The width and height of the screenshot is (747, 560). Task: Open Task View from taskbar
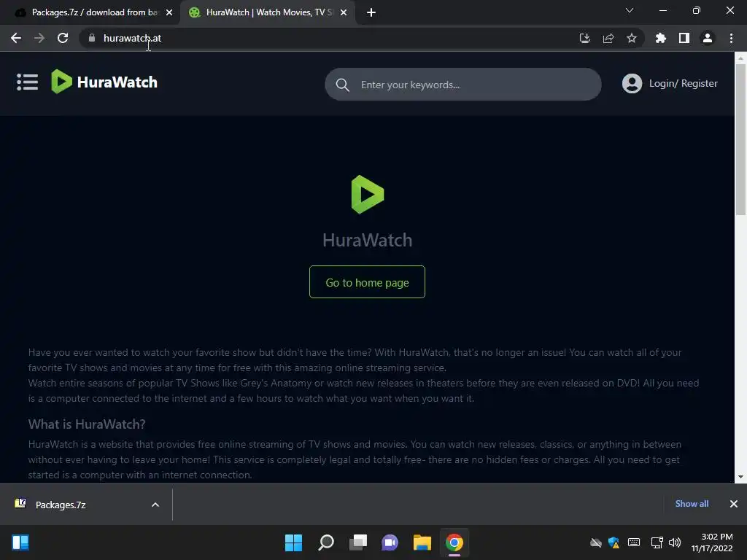357,542
